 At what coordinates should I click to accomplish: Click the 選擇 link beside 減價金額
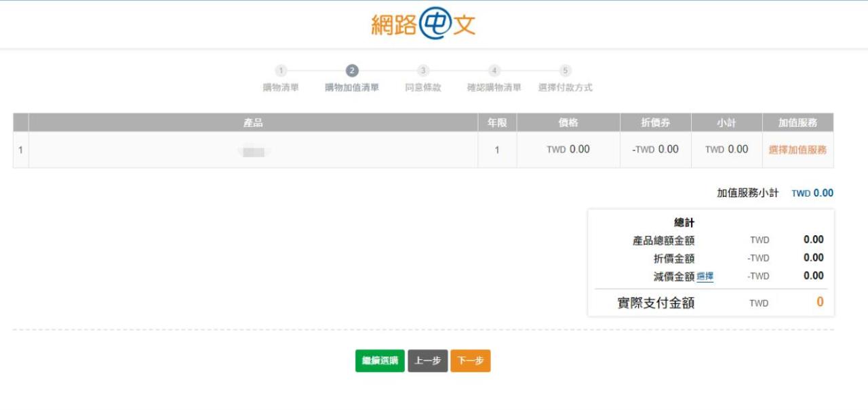[x=705, y=276]
